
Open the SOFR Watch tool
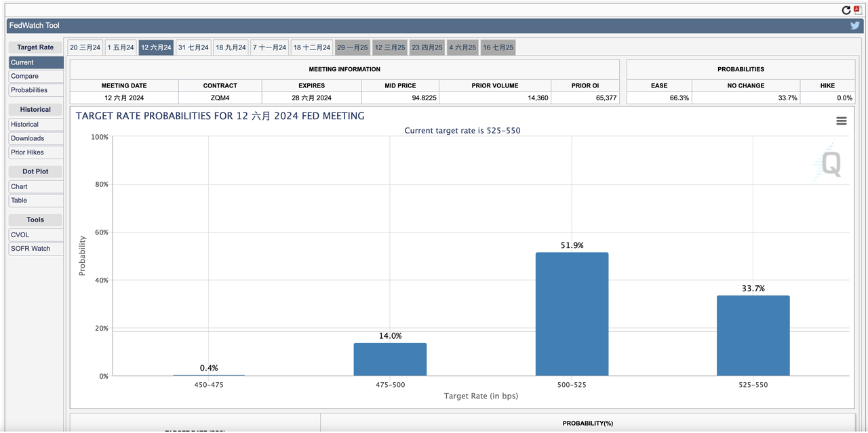pyautogui.click(x=36, y=249)
